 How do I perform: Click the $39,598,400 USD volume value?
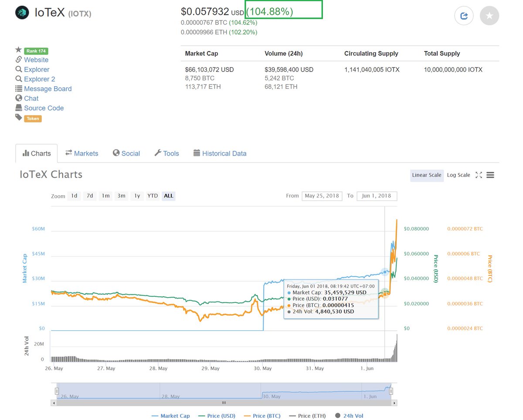[289, 70]
